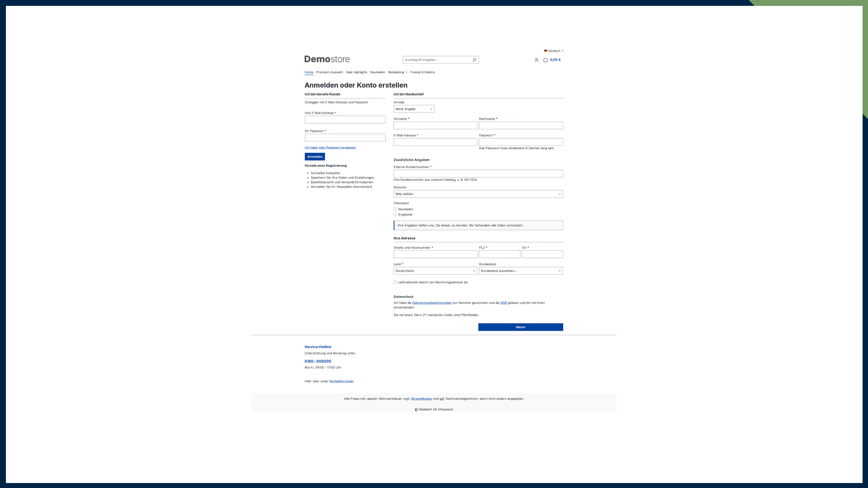The height and width of the screenshot is (488, 868).
Task: Focus the registration E-Mail-Adresse field
Action: point(435,142)
